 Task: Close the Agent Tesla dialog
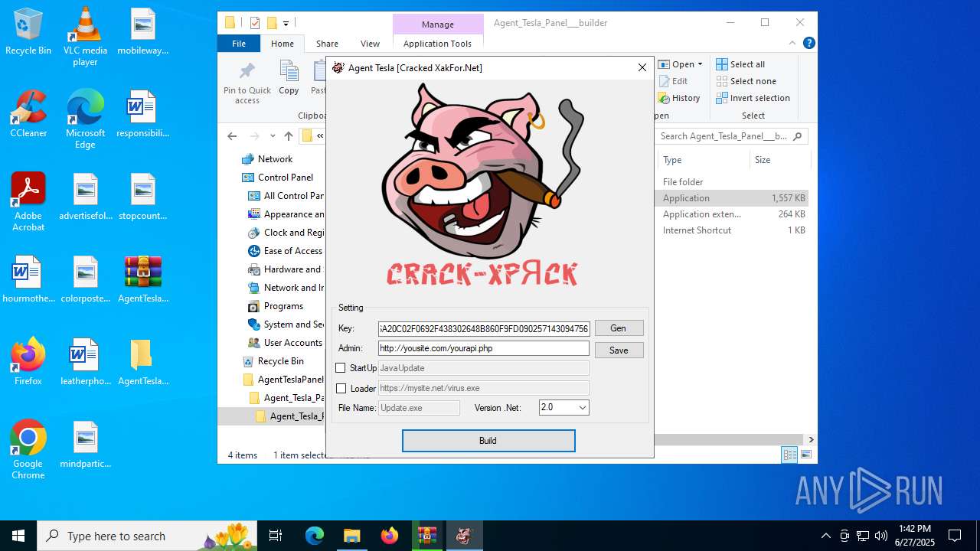(x=642, y=67)
